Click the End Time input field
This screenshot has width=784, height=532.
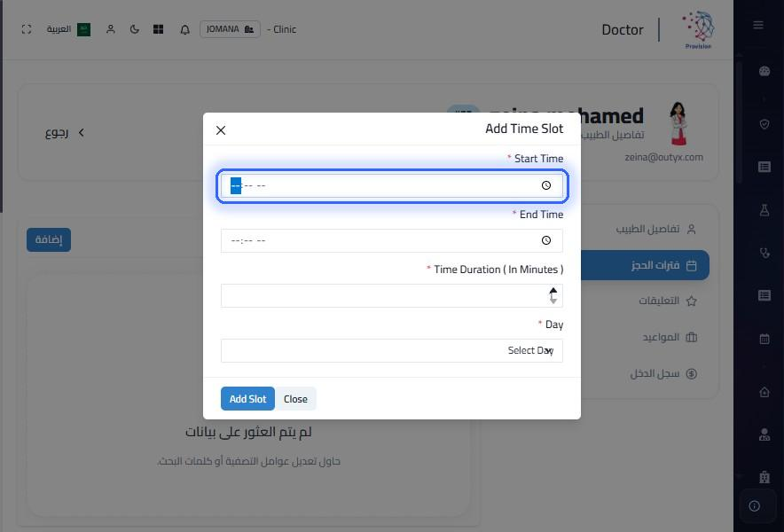(391, 240)
